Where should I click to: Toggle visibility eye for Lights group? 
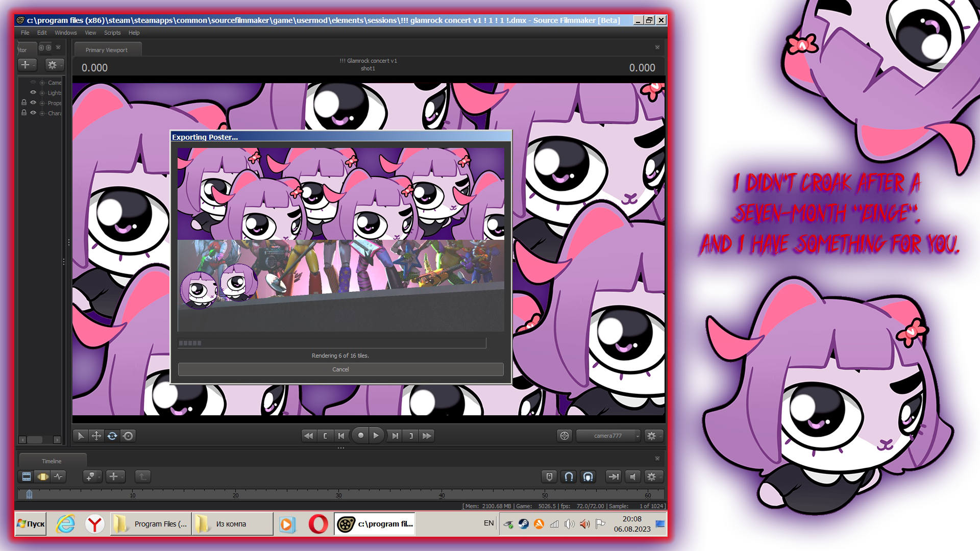pyautogui.click(x=33, y=92)
